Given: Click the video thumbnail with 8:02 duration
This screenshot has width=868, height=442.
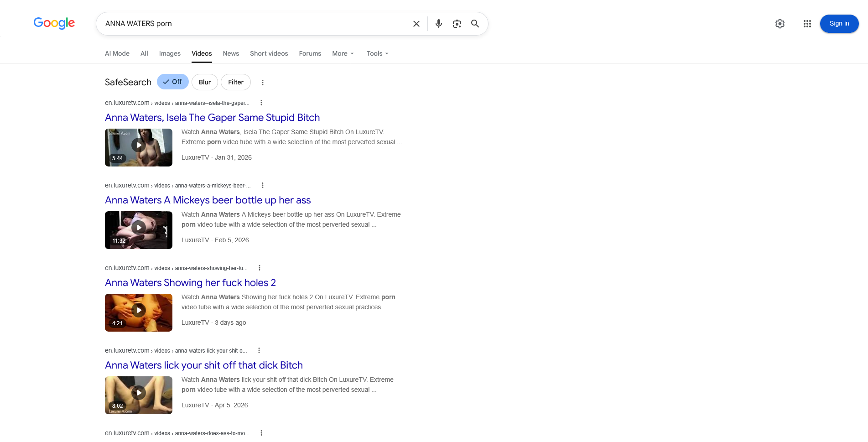Looking at the screenshot, I should (139, 395).
